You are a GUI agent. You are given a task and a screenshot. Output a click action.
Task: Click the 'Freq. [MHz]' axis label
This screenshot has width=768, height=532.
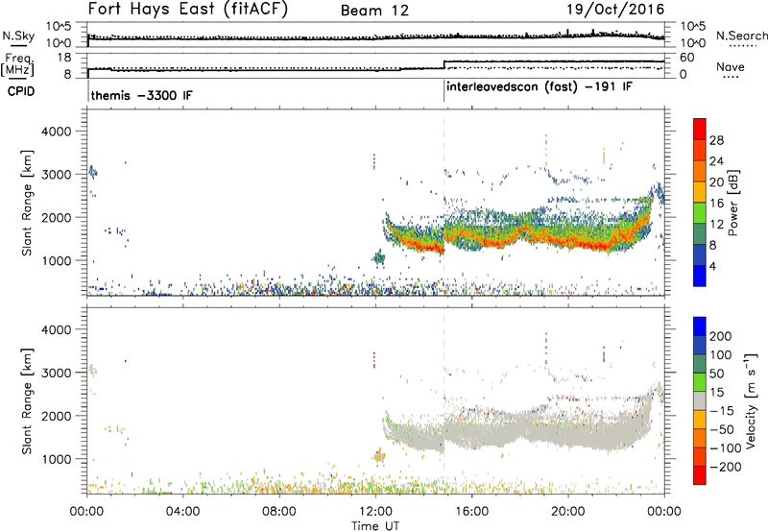point(17,65)
